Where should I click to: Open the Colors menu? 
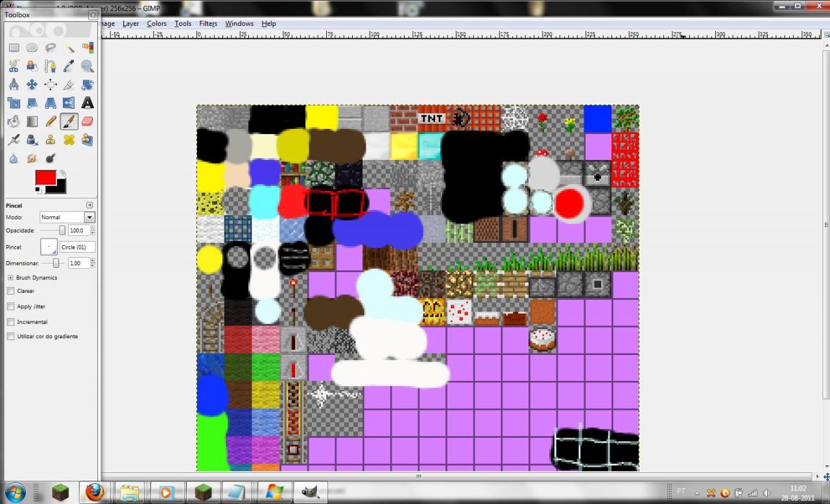pos(156,23)
